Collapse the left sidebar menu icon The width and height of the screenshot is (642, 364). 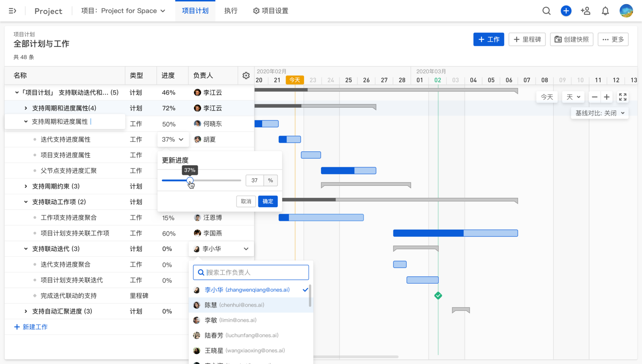click(12, 11)
